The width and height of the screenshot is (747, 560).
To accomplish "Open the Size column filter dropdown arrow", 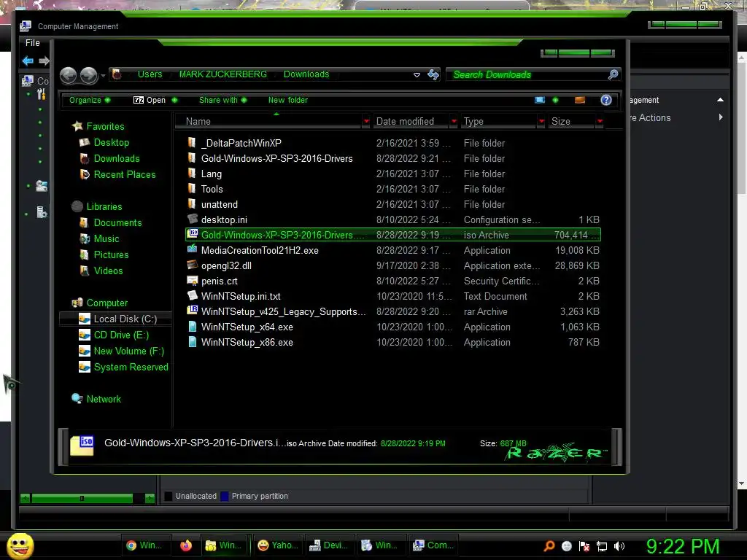I will 600,122.
